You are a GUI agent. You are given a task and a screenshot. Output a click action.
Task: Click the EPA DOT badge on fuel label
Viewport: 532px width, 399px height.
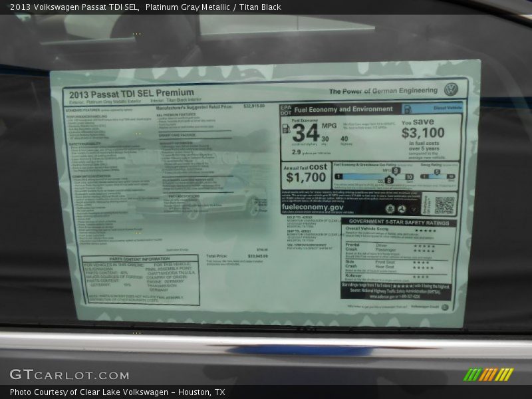(x=286, y=110)
